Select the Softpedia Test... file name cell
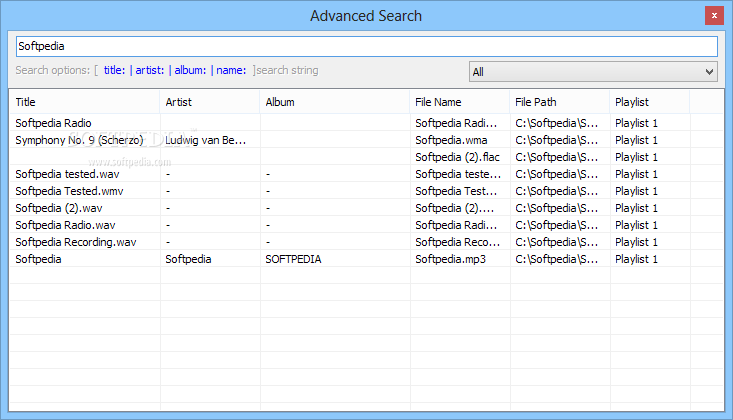Image resolution: width=733 pixels, height=420 pixels. click(x=456, y=191)
